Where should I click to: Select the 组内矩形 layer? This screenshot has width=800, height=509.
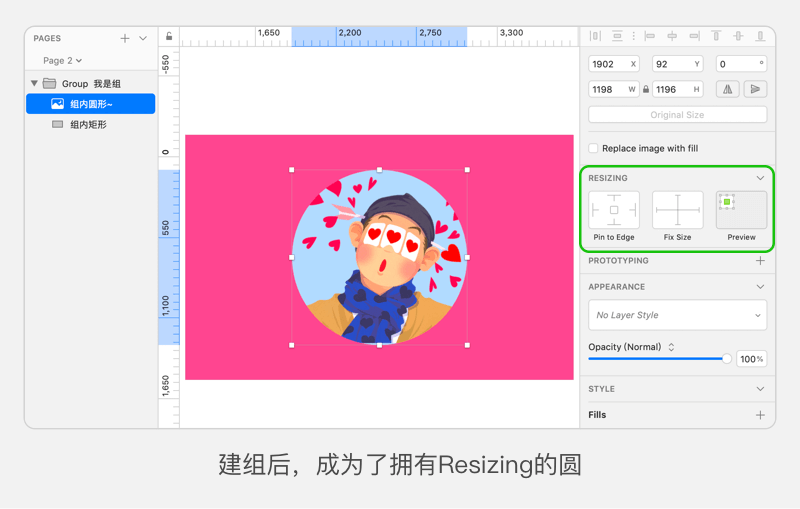88,125
